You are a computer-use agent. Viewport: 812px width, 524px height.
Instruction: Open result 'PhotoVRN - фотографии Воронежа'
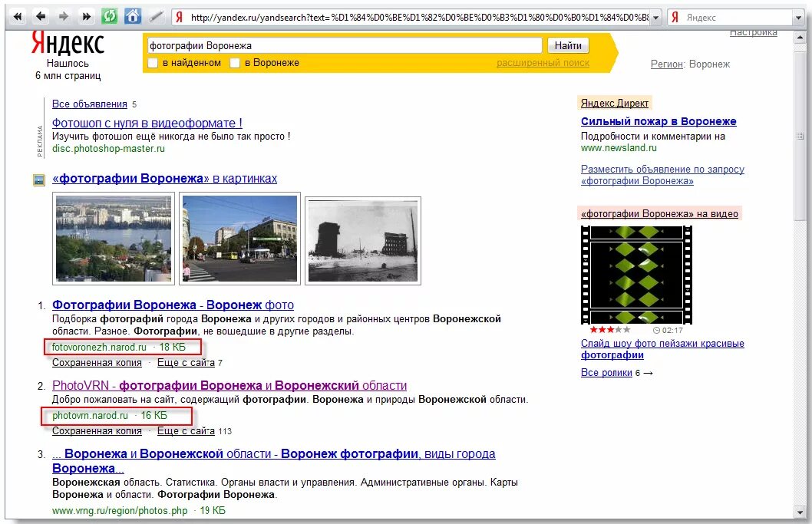click(229, 386)
